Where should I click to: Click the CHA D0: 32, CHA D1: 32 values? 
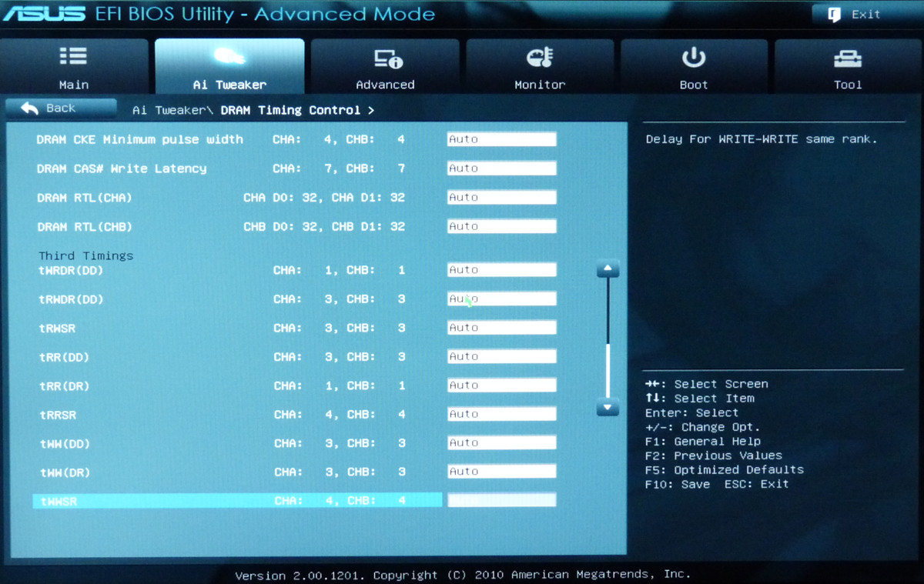(x=324, y=198)
